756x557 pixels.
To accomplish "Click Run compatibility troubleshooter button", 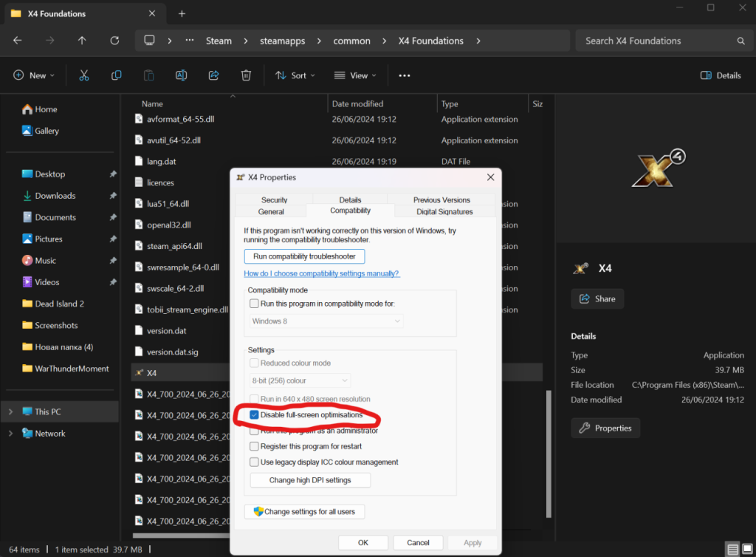I will 304,256.
